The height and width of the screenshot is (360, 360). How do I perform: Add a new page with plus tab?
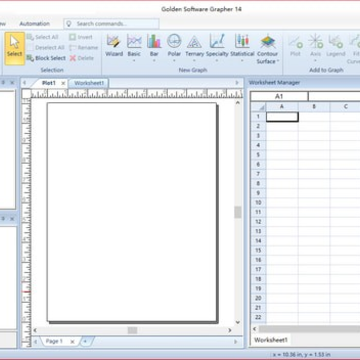point(85,341)
